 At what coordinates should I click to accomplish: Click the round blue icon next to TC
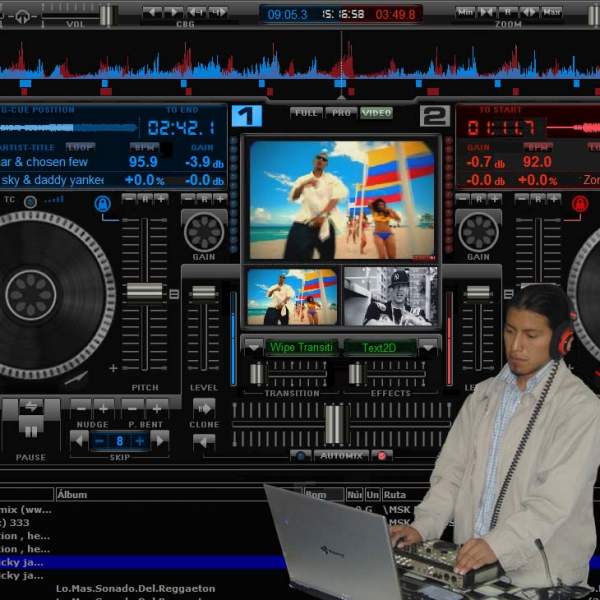pos(30,202)
